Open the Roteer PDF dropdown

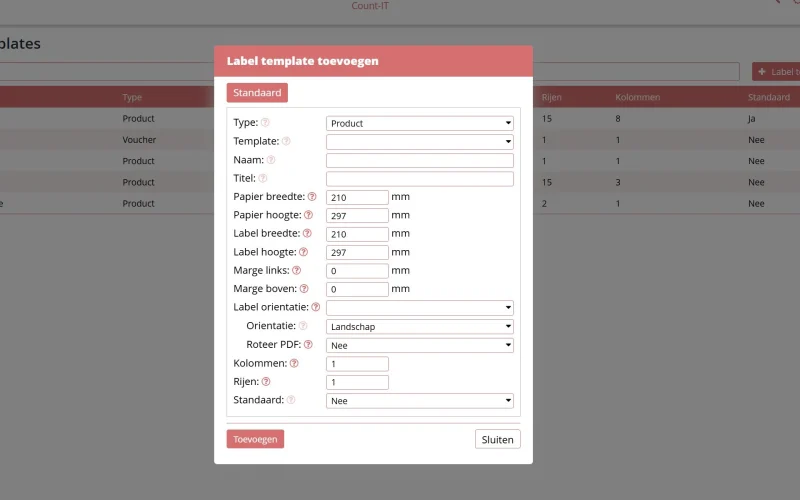click(x=420, y=345)
